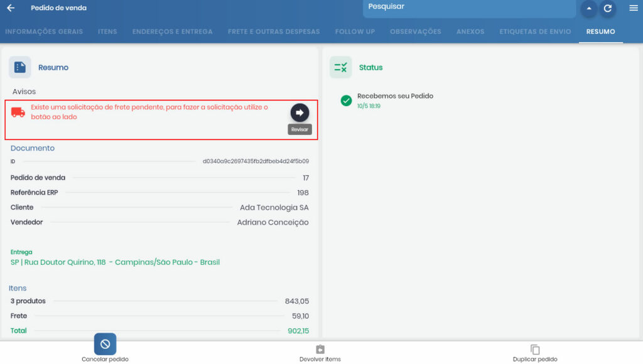Click the refresh icon in header
643x364 pixels.
(x=607, y=9)
